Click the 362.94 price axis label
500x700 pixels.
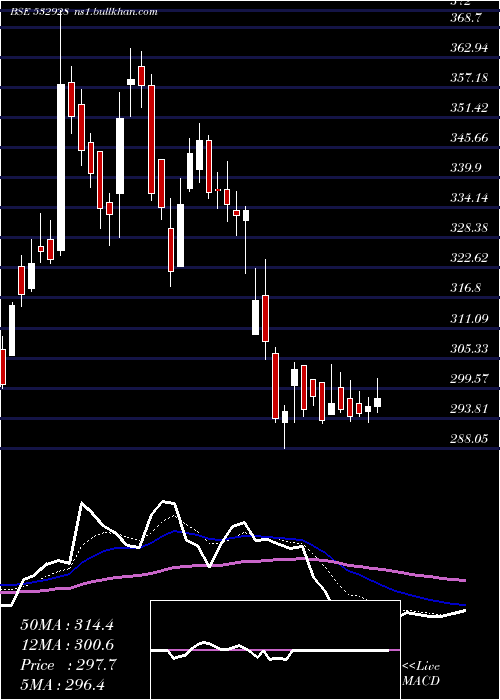(469, 48)
